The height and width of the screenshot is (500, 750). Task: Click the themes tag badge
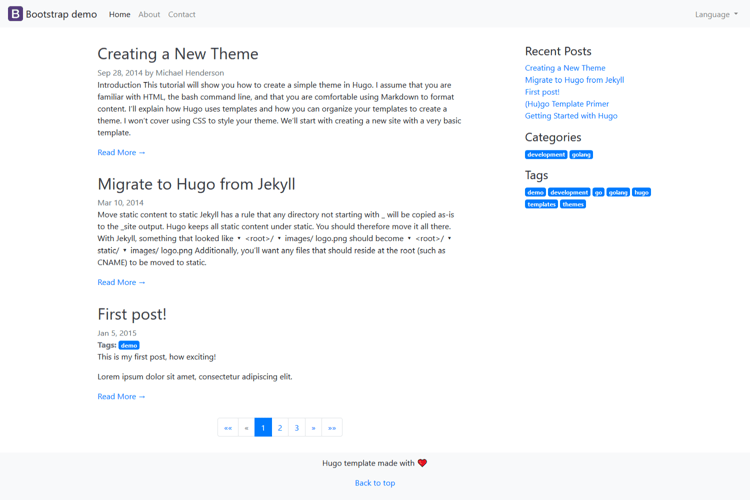point(573,204)
